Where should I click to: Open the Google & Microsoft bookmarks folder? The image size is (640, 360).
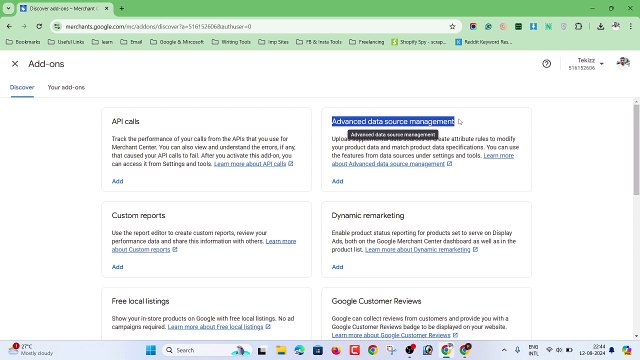coord(177,42)
